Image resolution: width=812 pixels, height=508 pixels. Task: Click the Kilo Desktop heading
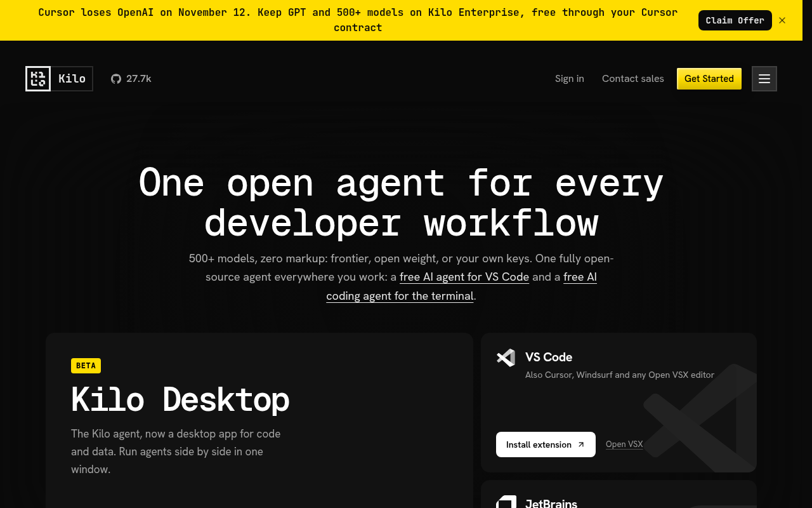[x=180, y=399]
